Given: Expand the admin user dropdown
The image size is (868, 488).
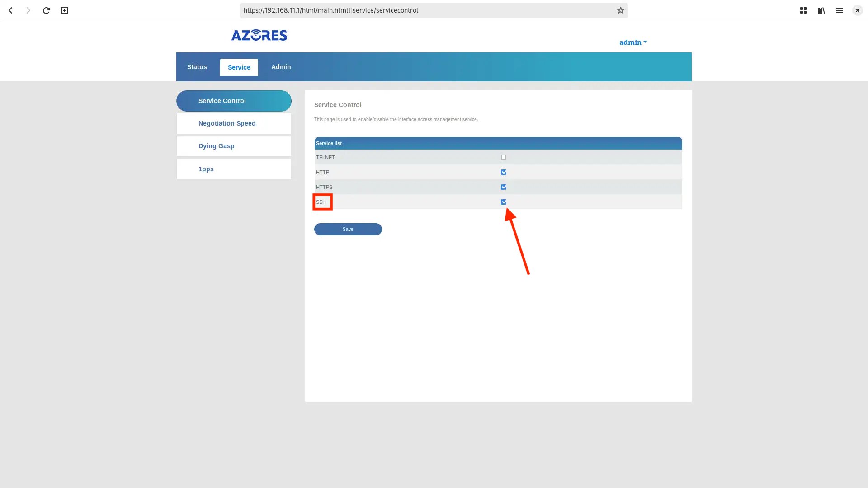Looking at the screenshot, I should coord(632,42).
